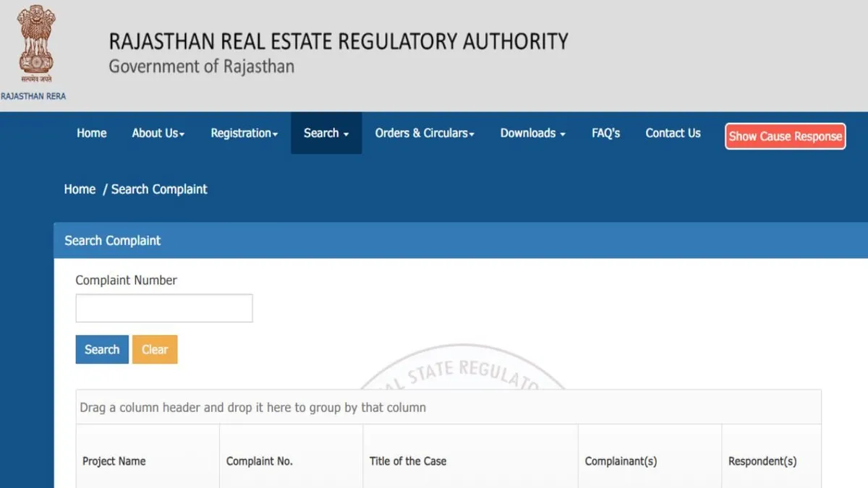The width and height of the screenshot is (868, 488).
Task: Click the Rajasthan RERA emblem logo
Action: [34, 47]
